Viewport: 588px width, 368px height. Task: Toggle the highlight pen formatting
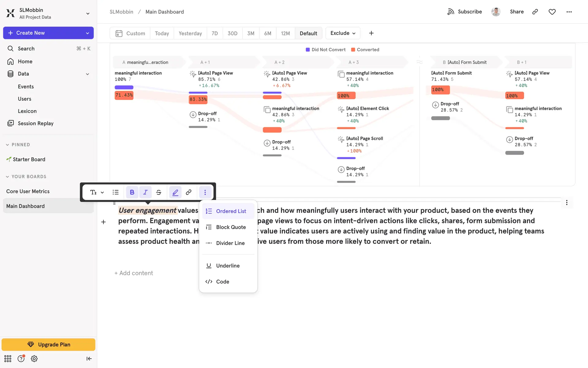point(175,192)
